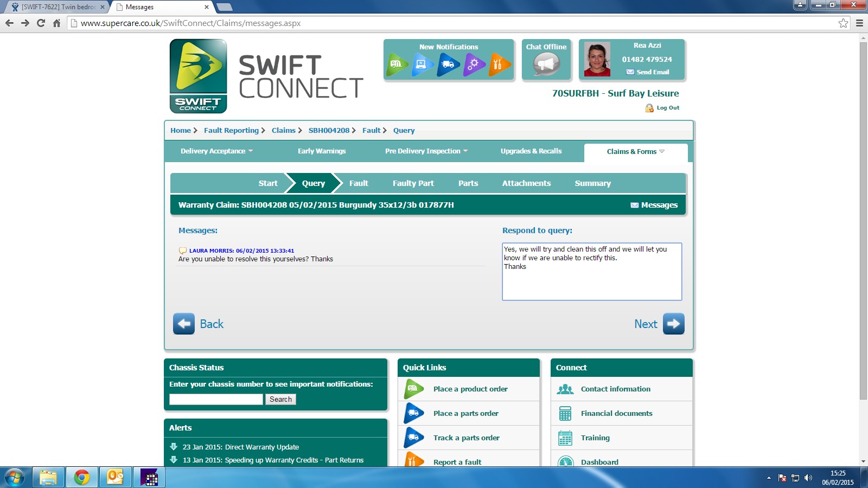Viewport: 868px width, 488px height.
Task: Click the Report a fault link
Action: [x=457, y=462]
